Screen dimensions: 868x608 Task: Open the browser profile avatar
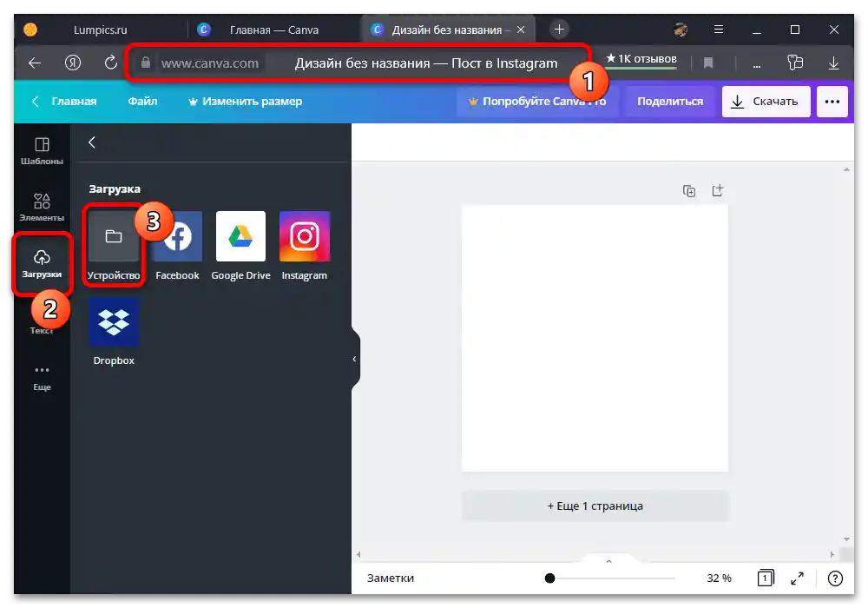681,30
